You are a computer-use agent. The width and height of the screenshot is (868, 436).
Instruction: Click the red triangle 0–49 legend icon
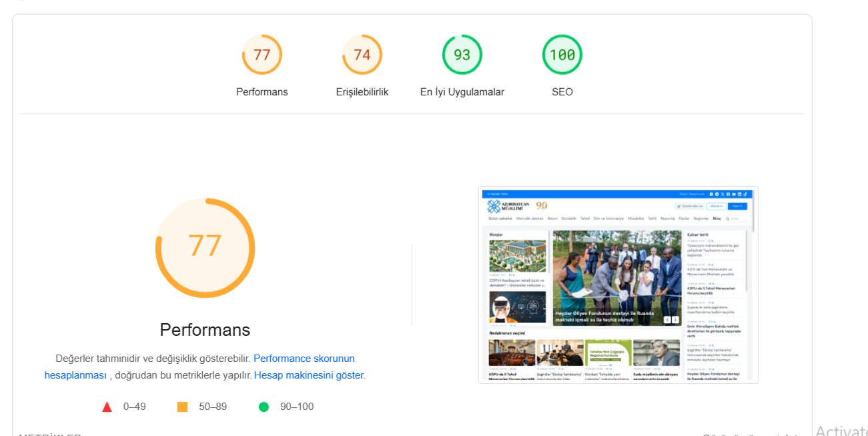tap(107, 407)
